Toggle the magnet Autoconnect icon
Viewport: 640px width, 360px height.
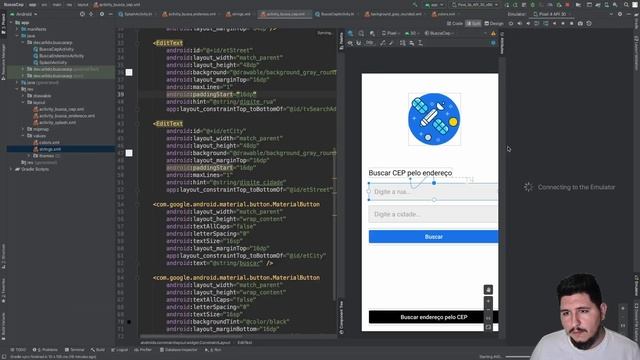(358, 43)
